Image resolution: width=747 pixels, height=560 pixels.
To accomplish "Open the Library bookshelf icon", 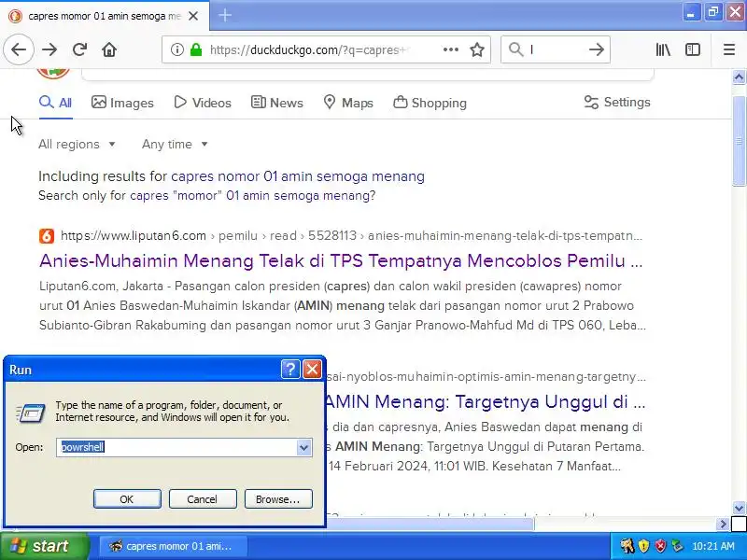I will (663, 49).
